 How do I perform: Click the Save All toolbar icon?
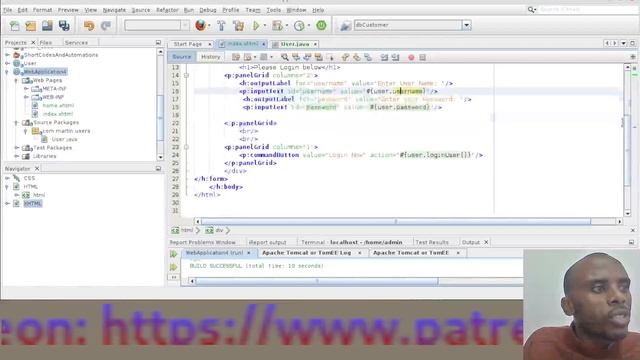coord(64,26)
